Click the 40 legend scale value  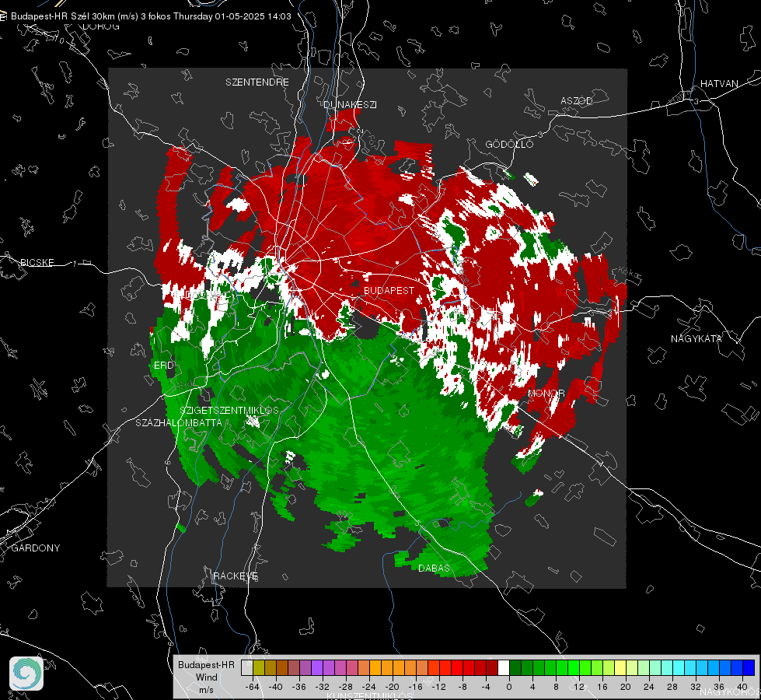point(742,687)
